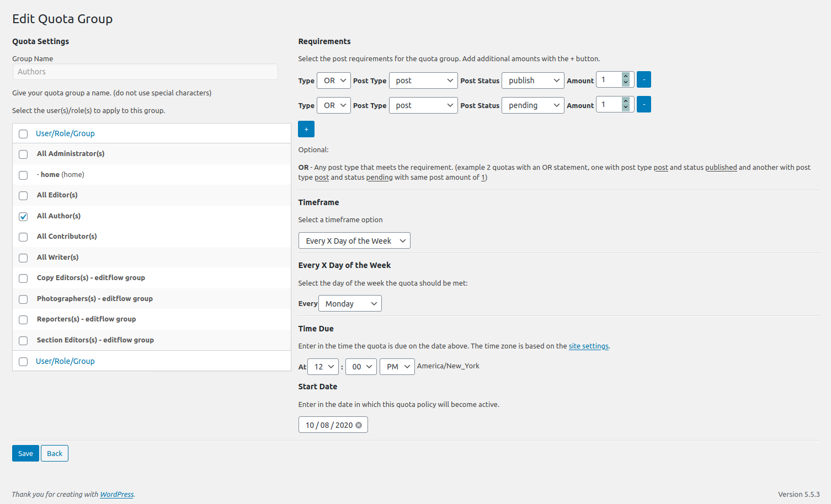This screenshot has width=831, height=504.
Task: Click the Version 5.5.3 text
Action: pyautogui.click(x=798, y=494)
